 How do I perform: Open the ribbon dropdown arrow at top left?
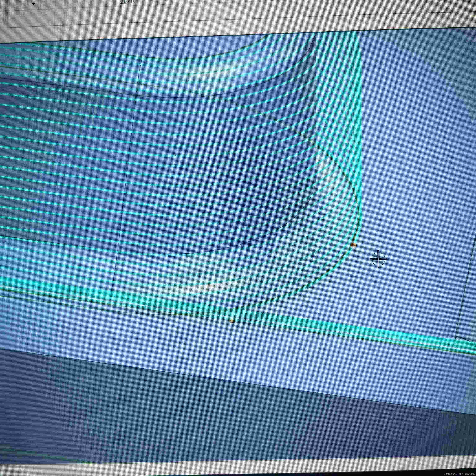coord(33,4)
